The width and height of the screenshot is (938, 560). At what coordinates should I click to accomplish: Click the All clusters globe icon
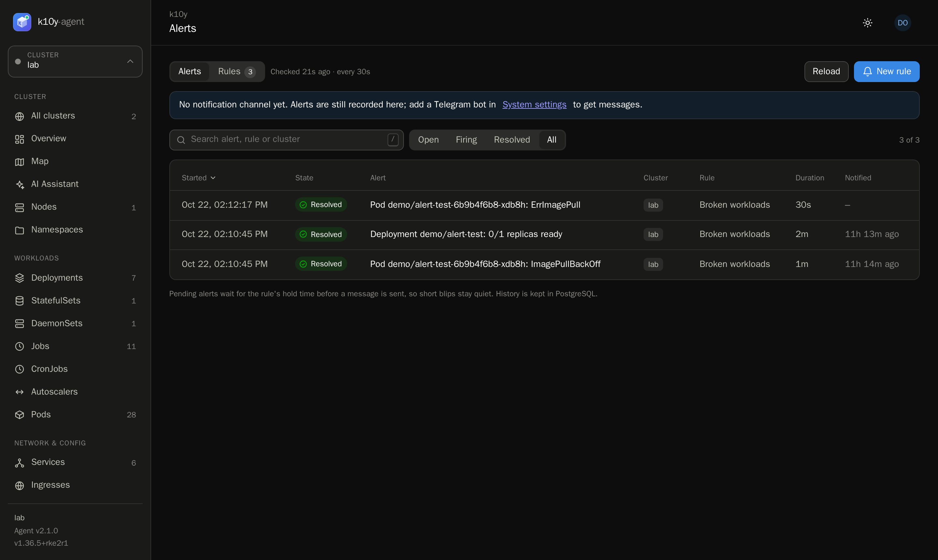pos(20,116)
